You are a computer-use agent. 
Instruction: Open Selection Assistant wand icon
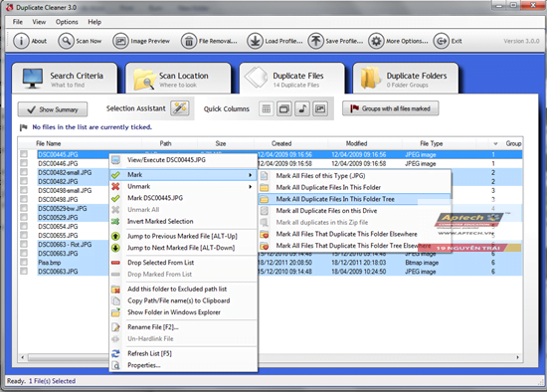pyautogui.click(x=180, y=108)
